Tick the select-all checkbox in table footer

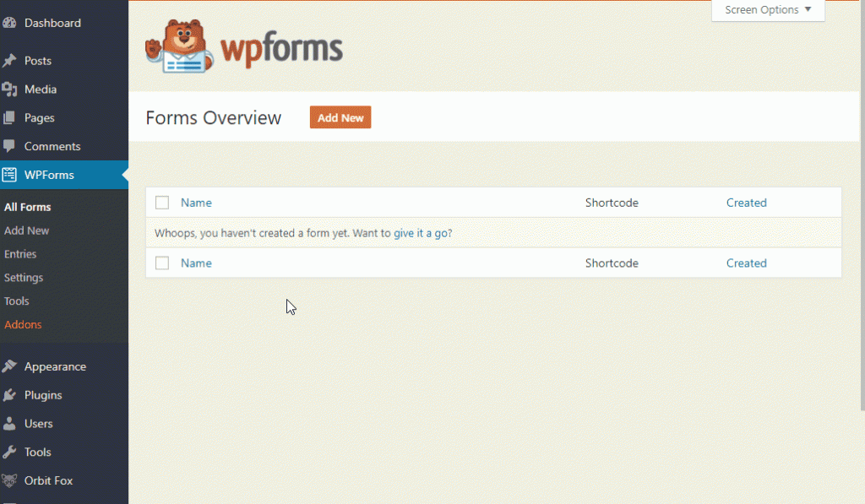(162, 263)
